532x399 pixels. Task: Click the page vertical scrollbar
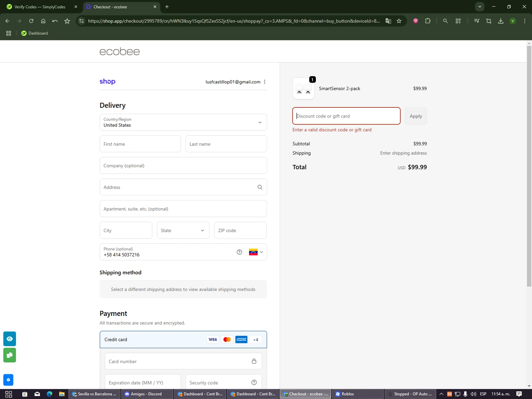coord(529,166)
